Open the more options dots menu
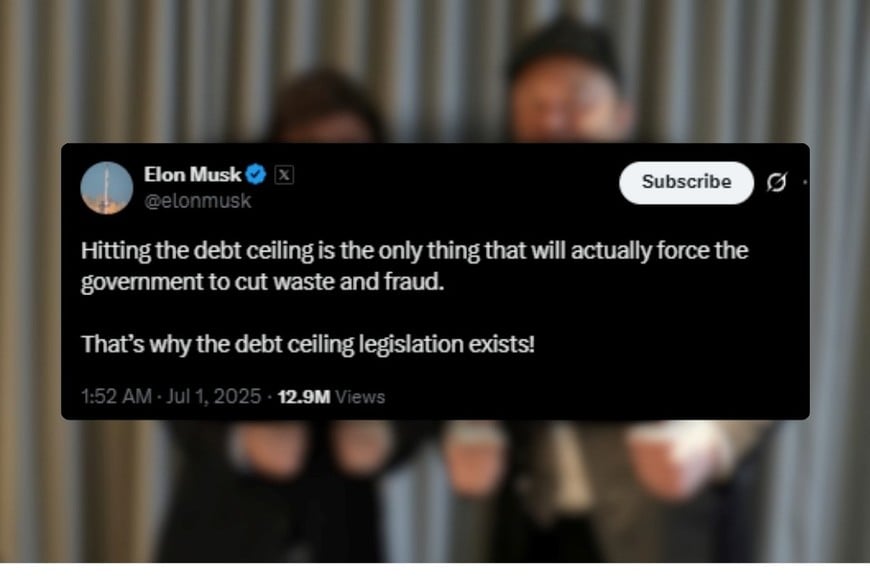This screenshot has width=870, height=580. (805, 182)
